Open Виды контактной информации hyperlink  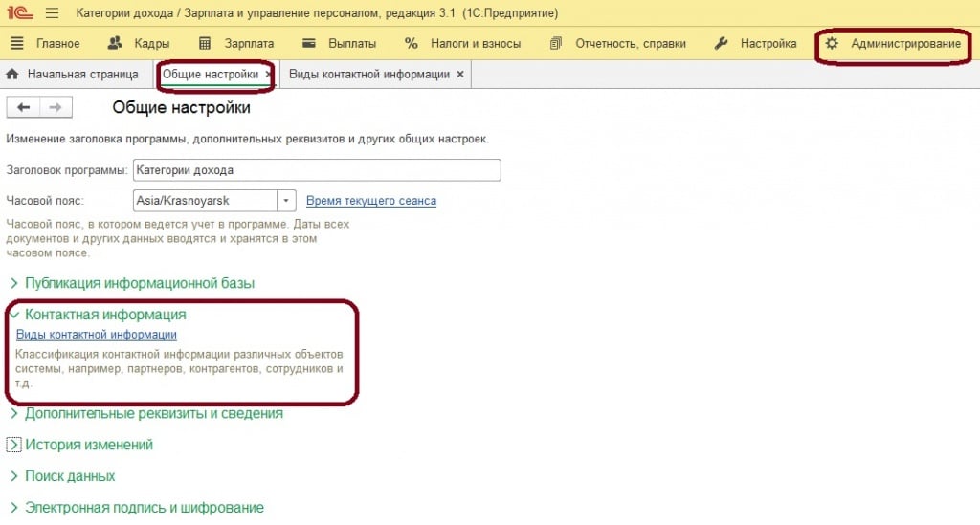pyautogui.click(x=97, y=335)
